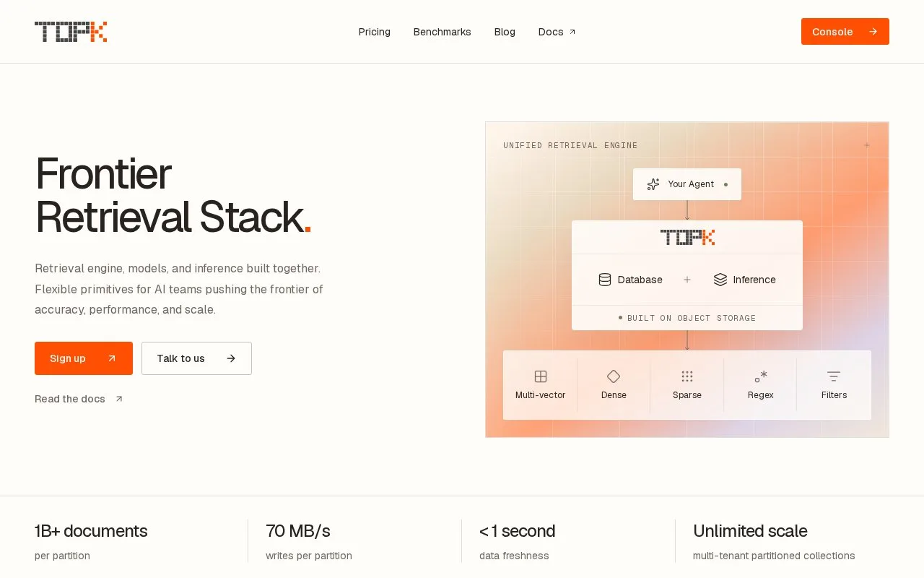Open Docs in the top navigation

point(557,32)
